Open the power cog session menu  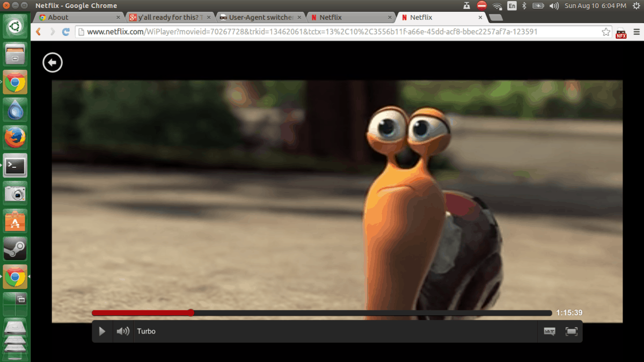pos(635,6)
